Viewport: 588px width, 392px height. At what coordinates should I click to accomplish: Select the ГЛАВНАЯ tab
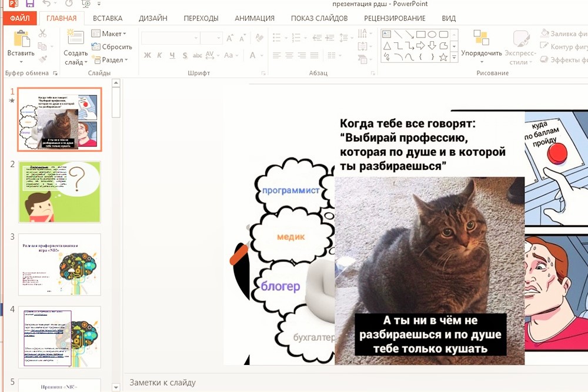pyautogui.click(x=62, y=18)
